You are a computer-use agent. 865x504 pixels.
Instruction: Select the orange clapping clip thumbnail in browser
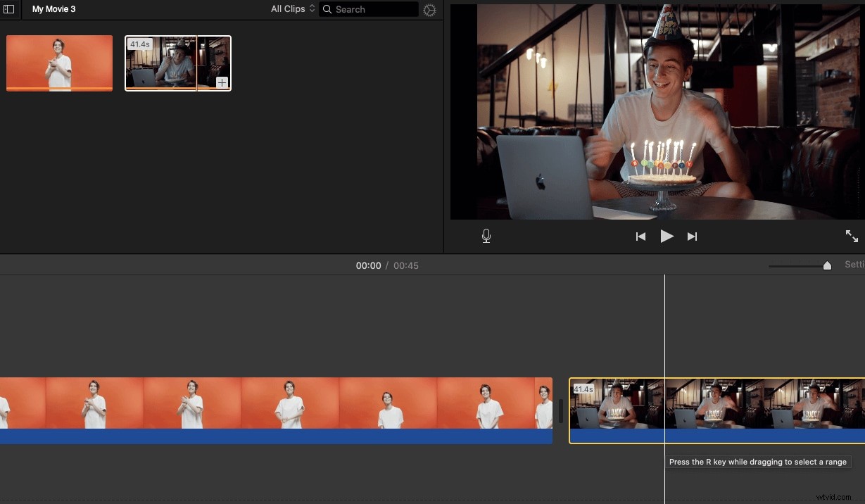tap(59, 63)
